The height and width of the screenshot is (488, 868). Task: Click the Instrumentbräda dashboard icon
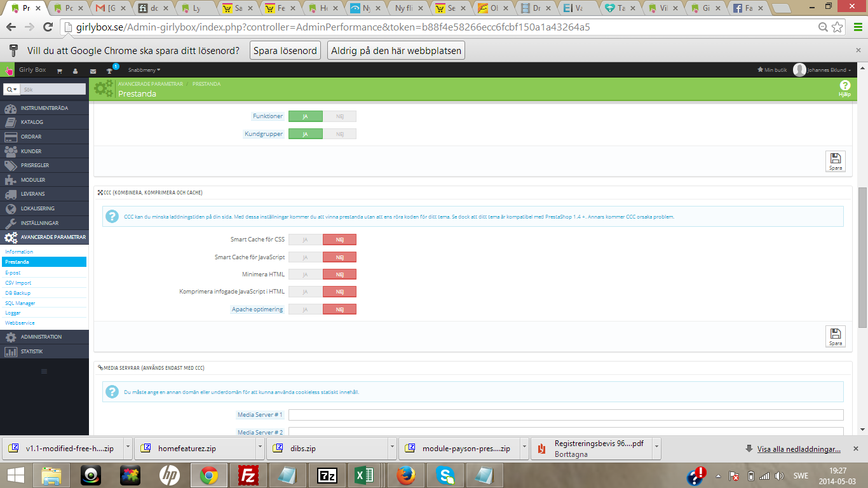(x=11, y=108)
